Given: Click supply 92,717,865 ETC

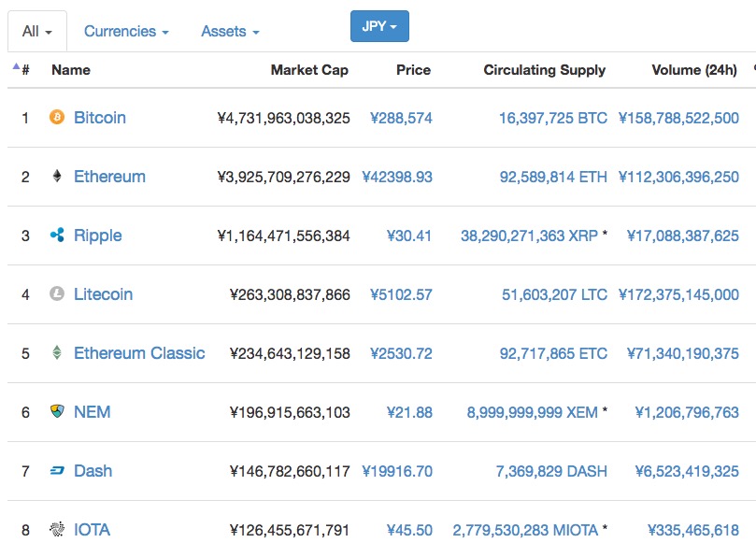Looking at the screenshot, I should point(553,353).
